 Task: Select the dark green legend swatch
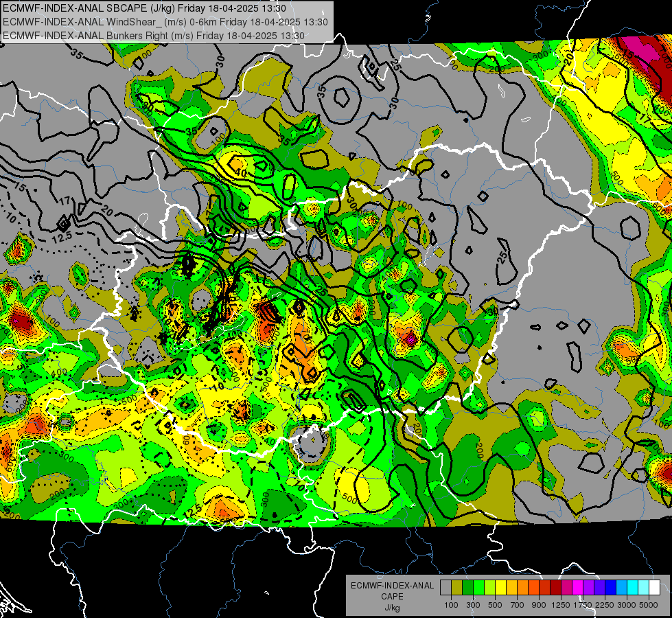(467, 587)
